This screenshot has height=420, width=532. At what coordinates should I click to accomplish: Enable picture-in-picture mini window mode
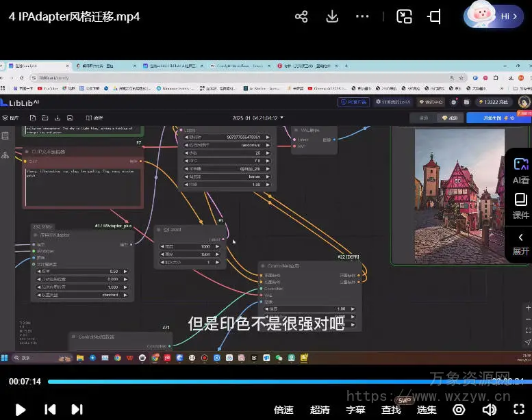pyautogui.click(x=405, y=16)
